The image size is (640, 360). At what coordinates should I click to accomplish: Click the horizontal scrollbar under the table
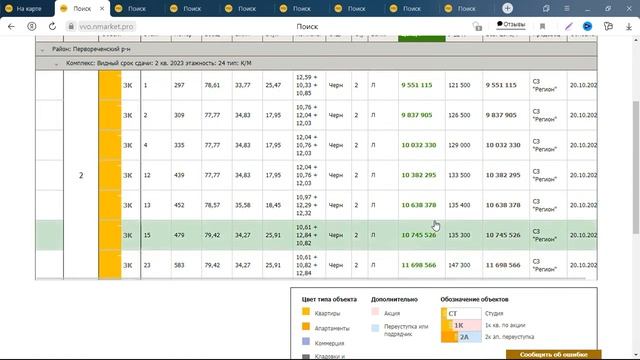coord(310,279)
